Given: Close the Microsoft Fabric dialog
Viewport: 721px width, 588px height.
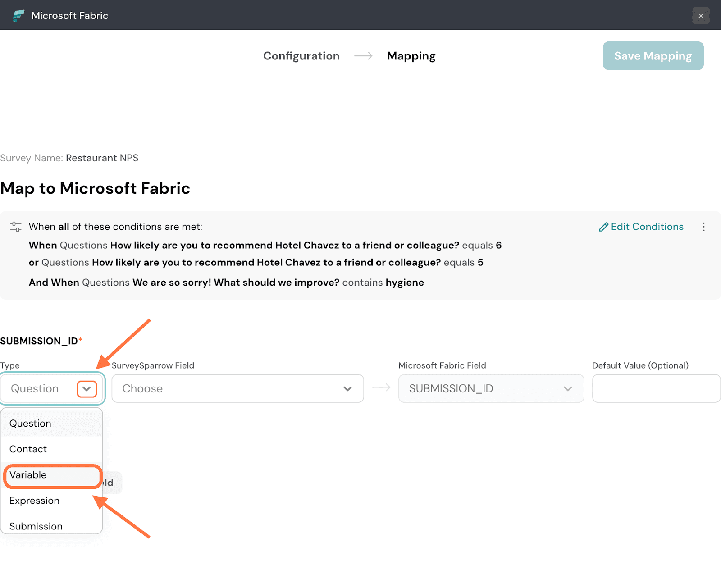Looking at the screenshot, I should (701, 16).
